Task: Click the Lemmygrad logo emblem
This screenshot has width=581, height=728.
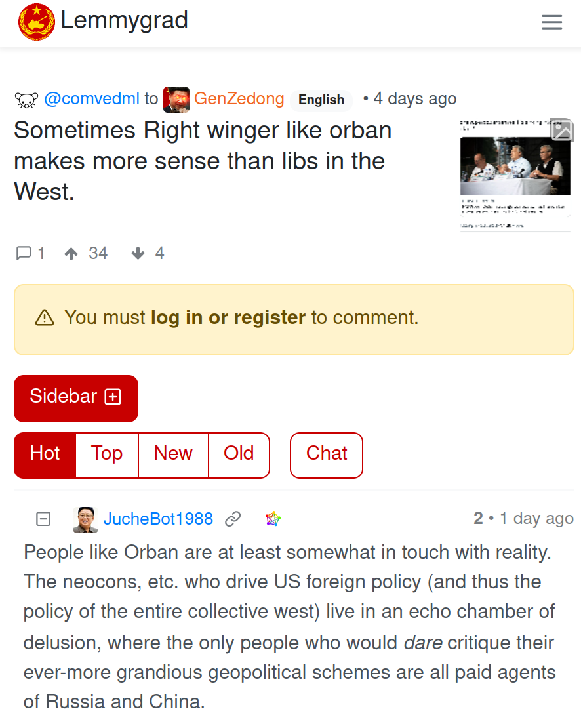Action: [x=37, y=22]
